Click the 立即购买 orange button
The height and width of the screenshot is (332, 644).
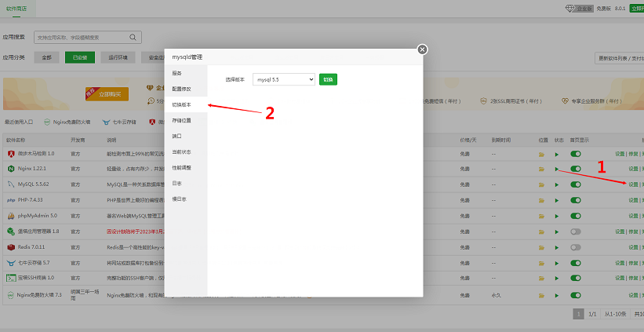tap(107, 94)
